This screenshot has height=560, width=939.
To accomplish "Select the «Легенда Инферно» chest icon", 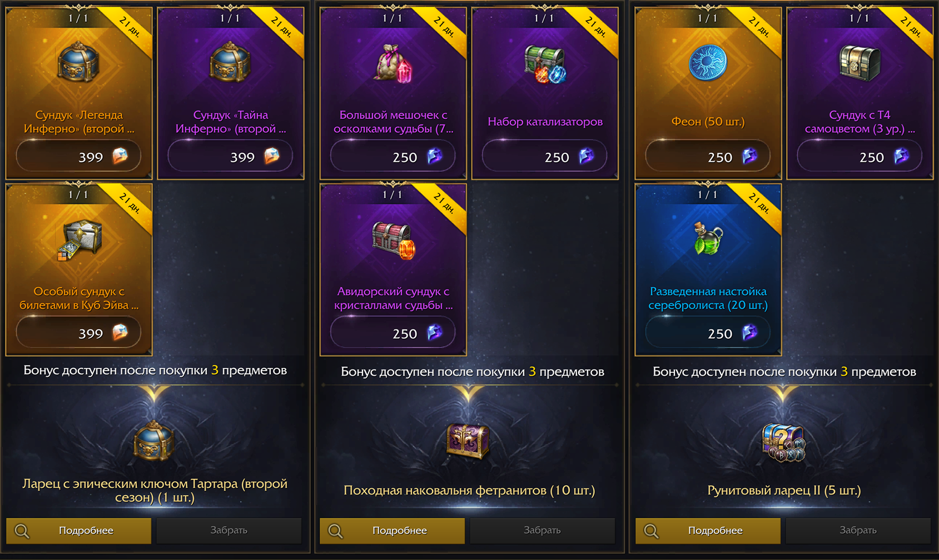I will pyautogui.click(x=78, y=62).
